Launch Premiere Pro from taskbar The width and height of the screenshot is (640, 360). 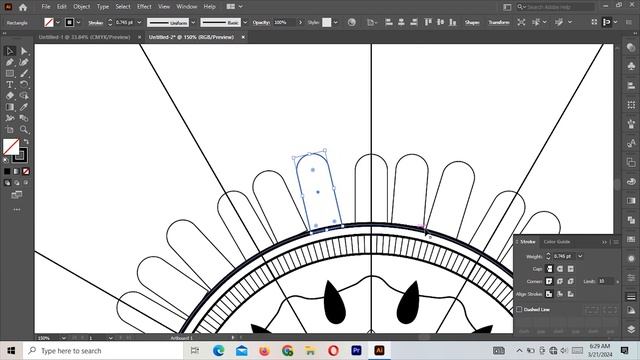point(356,350)
